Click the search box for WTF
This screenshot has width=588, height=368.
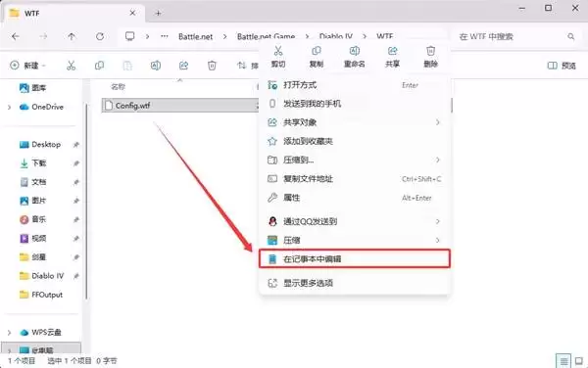click(515, 36)
